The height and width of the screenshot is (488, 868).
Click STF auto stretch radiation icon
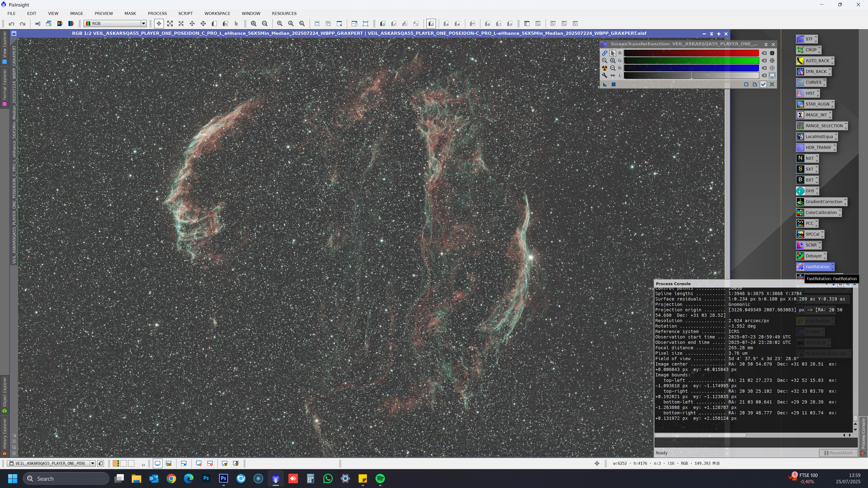(x=604, y=68)
